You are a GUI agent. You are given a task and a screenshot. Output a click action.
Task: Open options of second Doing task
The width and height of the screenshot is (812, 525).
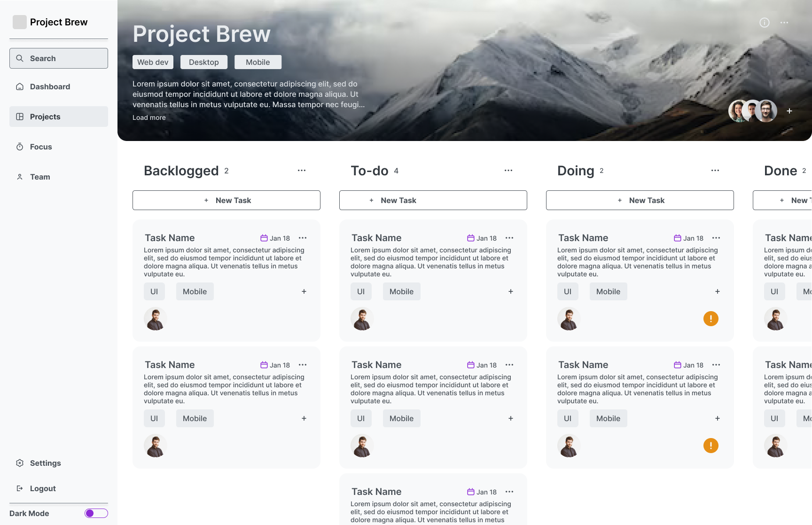pos(716,365)
